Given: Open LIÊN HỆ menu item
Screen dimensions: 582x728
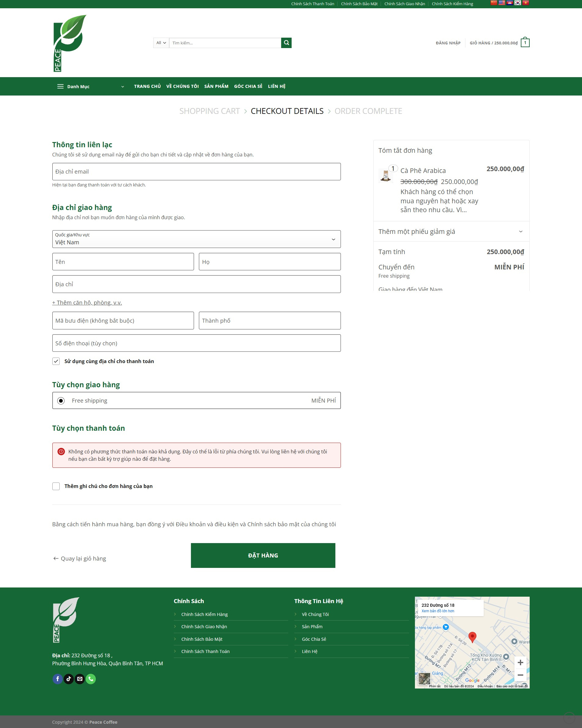Looking at the screenshot, I should pyautogui.click(x=277, y=86).
